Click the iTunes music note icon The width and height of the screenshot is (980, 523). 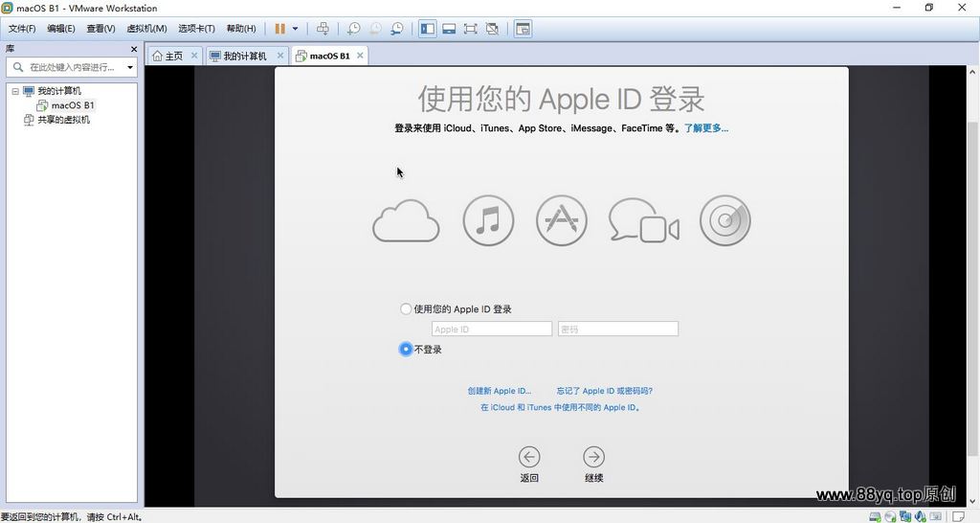tap(488, 221)
